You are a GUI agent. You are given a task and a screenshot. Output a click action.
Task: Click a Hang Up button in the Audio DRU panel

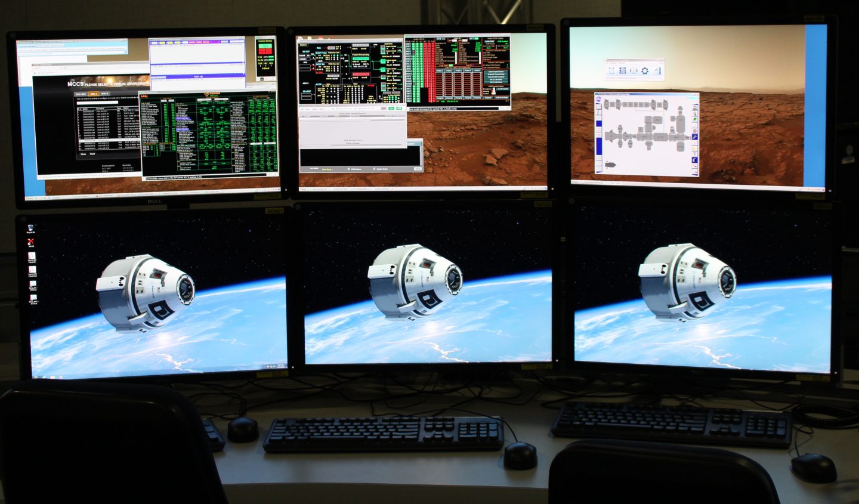pyautogui.click(x=440, y=98)
